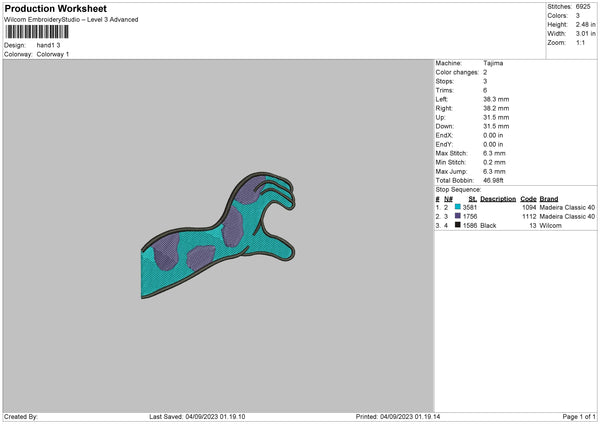The width and height of the screenshot is (600, 424).
Task: Click the teal thread color swatch 3581
Action: pyautogui.click(x=458, y=207)
